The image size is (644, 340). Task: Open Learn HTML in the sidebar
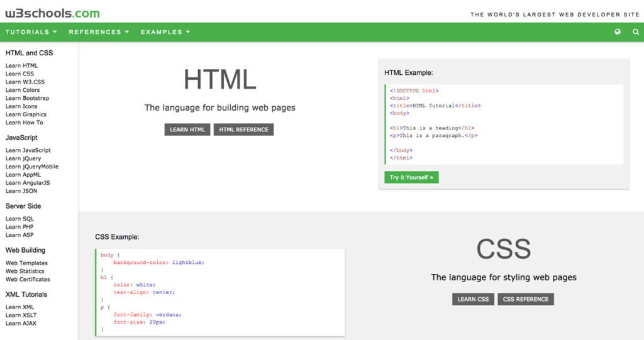point(22,65)
